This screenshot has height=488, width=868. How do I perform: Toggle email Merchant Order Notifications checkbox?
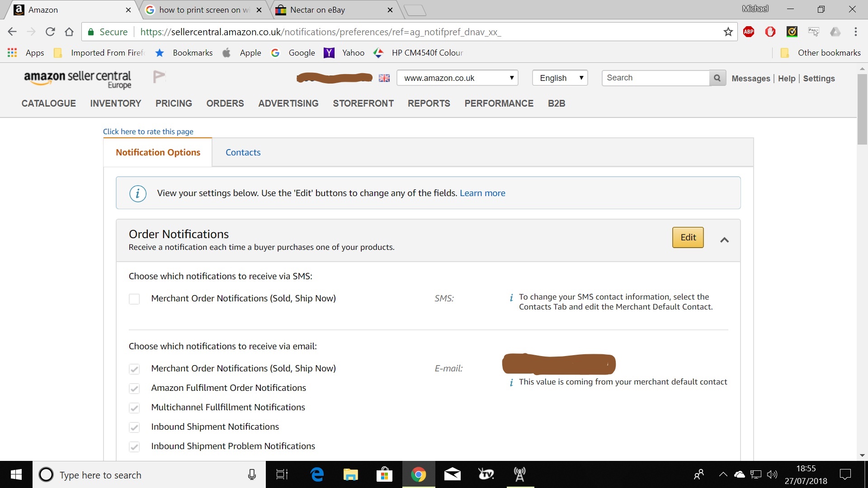134,369
